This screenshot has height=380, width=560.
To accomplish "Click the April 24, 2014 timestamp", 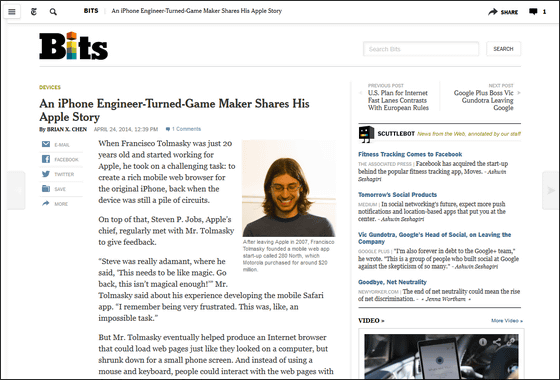I will [126, 129].
